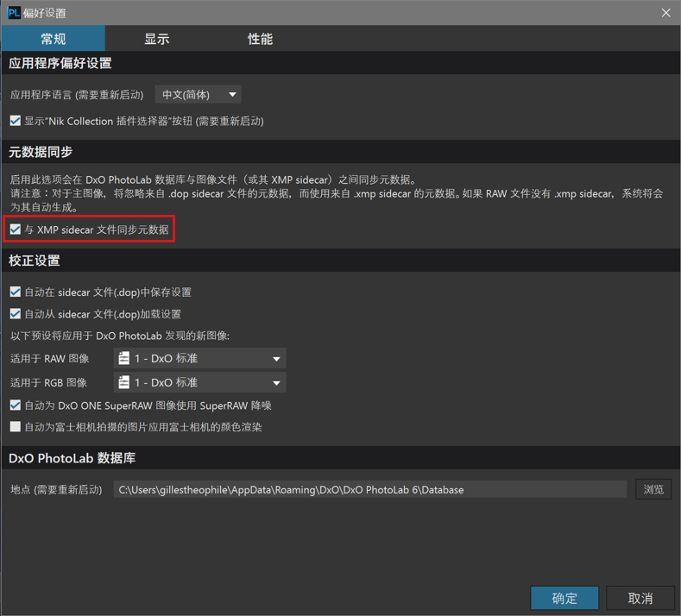
Task: Click the 校正设置 section header
Action: pos(35,261)
